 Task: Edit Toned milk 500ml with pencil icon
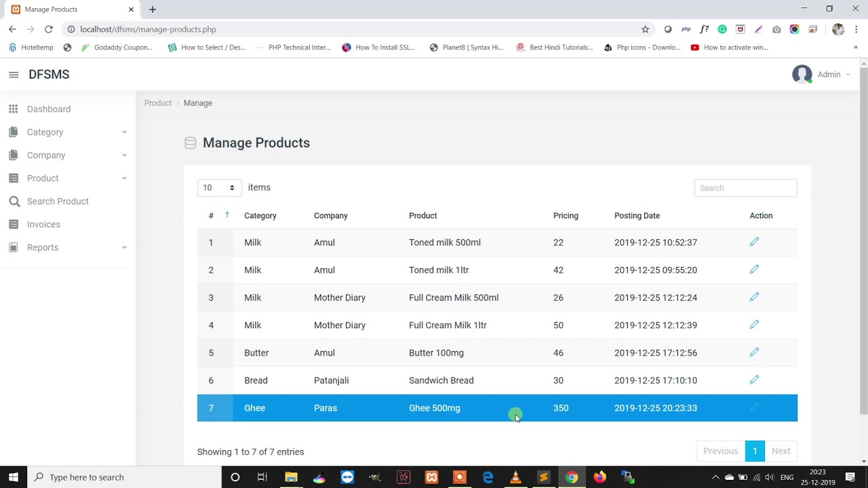point(754,242)
